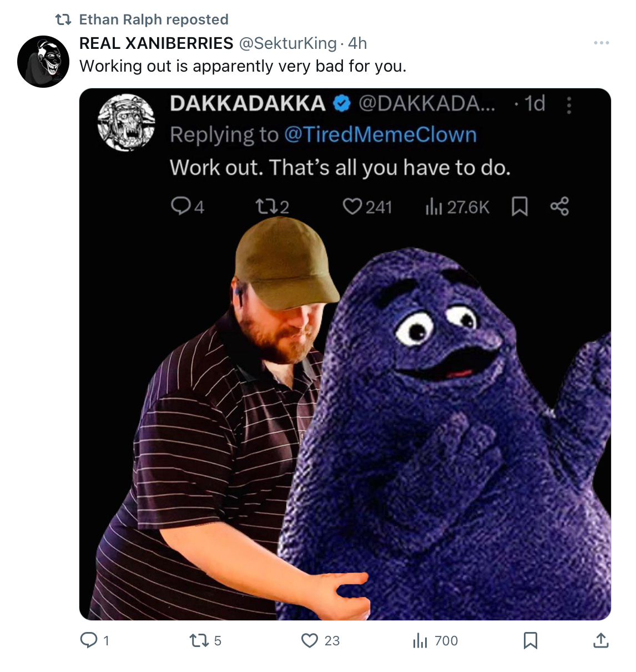Share the post with the upload icon
Viewport: 636px width, 672px height.
600,640
